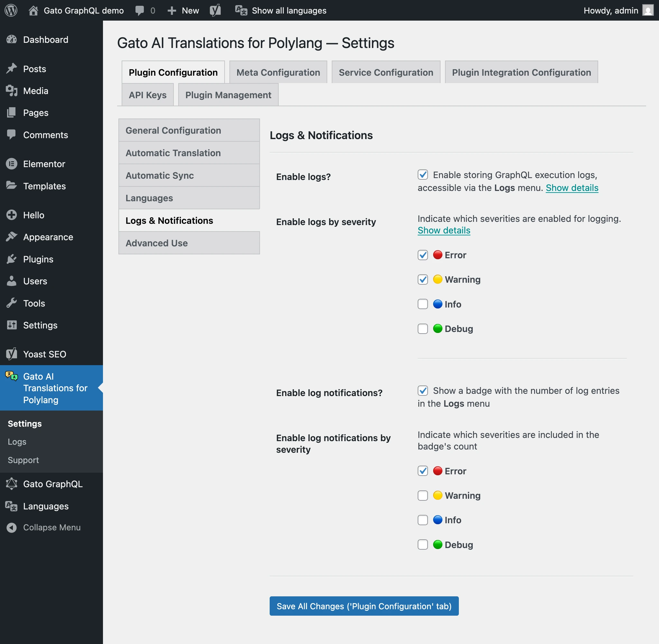Click the Dashboard gauge icon
Screen dimensions: 659x644
tap(12, 40)
